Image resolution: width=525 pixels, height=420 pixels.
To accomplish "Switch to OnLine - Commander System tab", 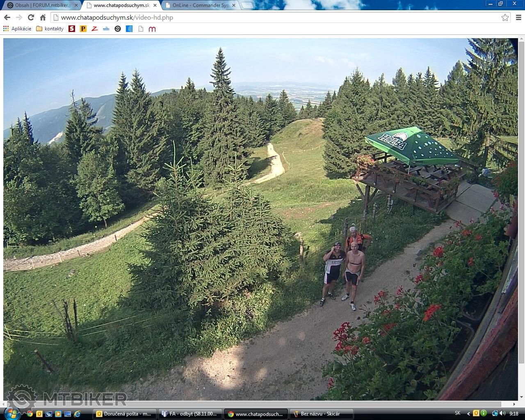I will click(200, 5).
